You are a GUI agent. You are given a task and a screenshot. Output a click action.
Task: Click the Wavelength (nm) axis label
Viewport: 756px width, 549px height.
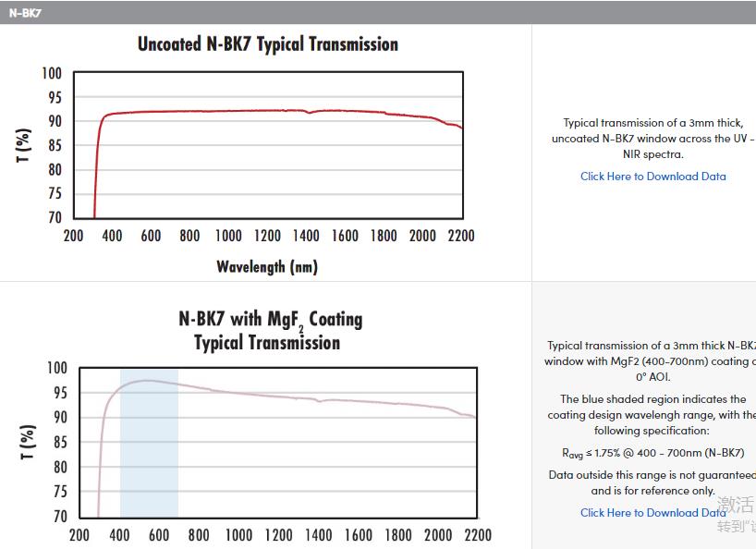[267, 267]
